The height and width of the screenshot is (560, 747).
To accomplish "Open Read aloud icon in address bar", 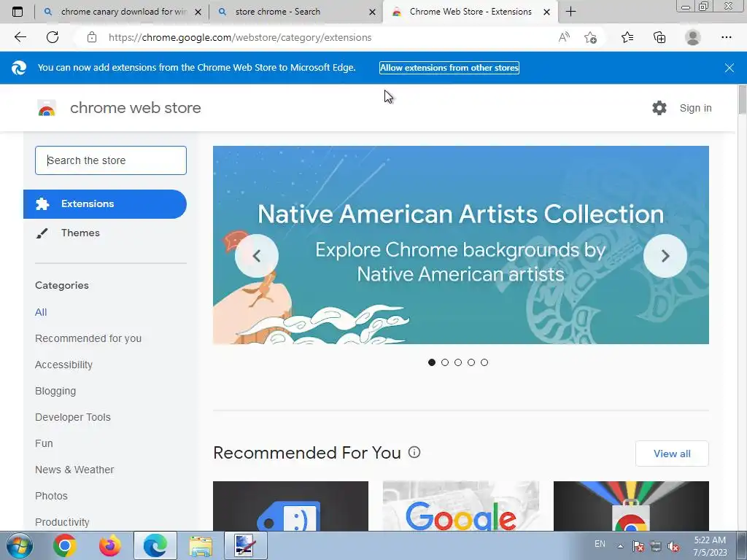I will [564, 37].
